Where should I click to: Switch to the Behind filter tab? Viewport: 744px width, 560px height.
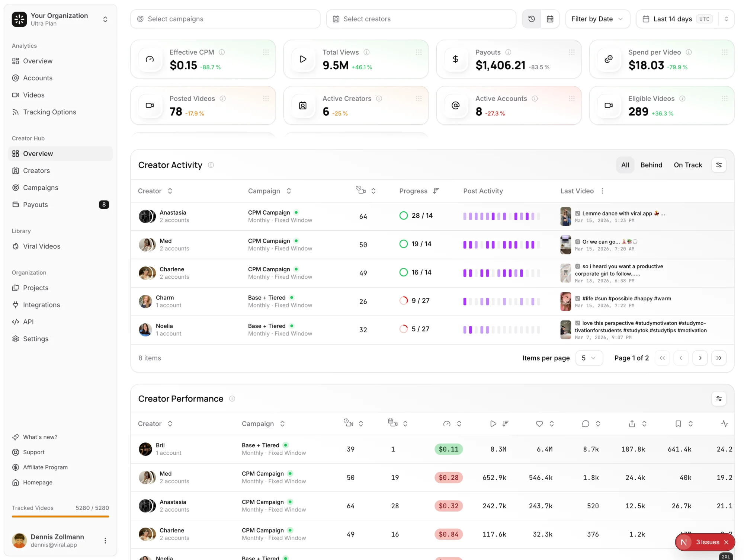pos(651,165)
